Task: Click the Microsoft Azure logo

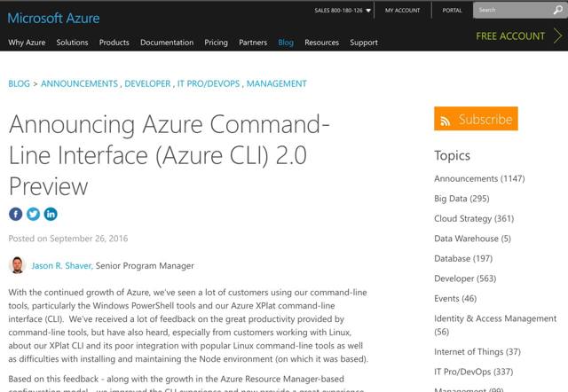Action: click(x=53, y=18)
